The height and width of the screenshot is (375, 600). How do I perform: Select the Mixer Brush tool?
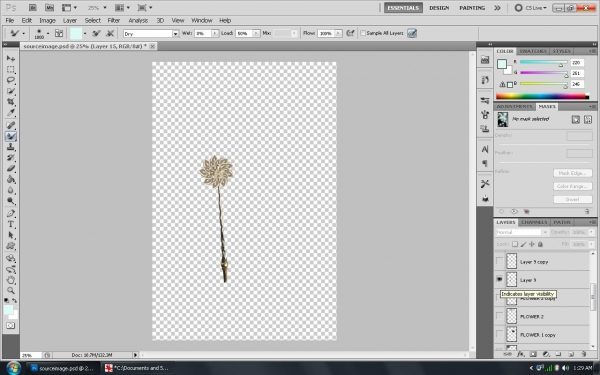pos(11,136)
